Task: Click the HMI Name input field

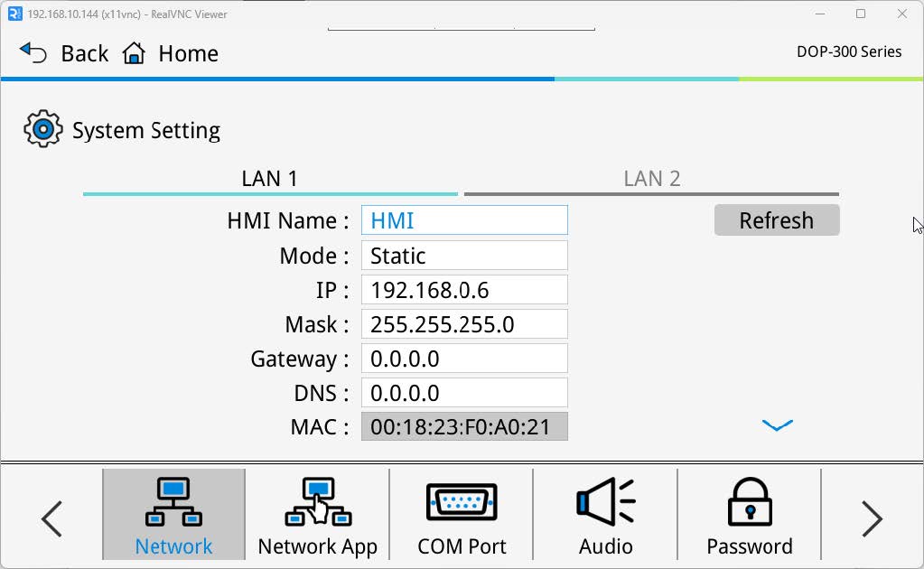Action: [x=463, y=219]
